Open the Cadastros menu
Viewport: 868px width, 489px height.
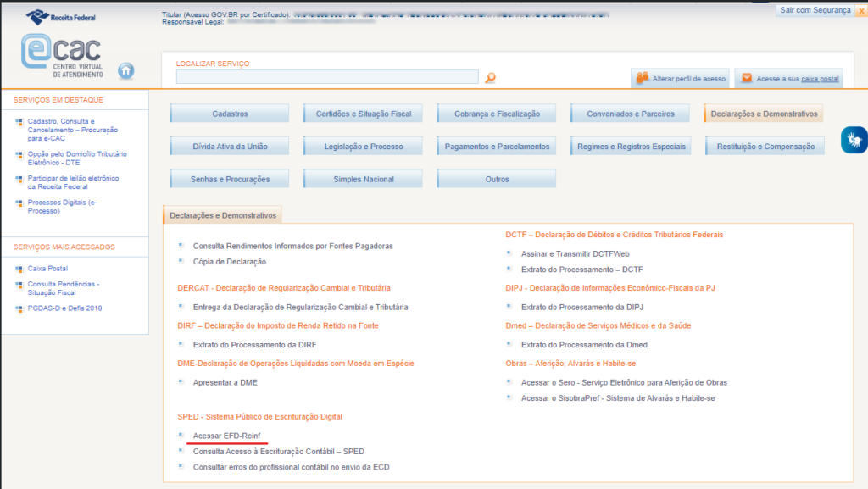230,114
